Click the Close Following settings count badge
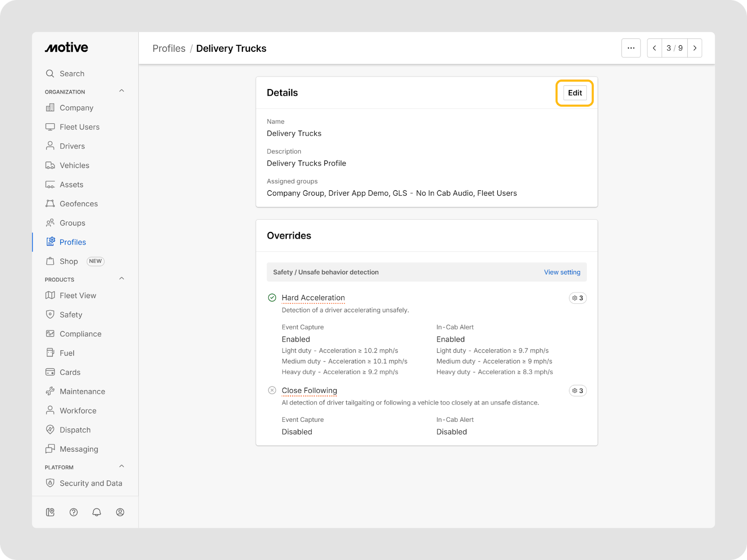 tap(578, 391)
